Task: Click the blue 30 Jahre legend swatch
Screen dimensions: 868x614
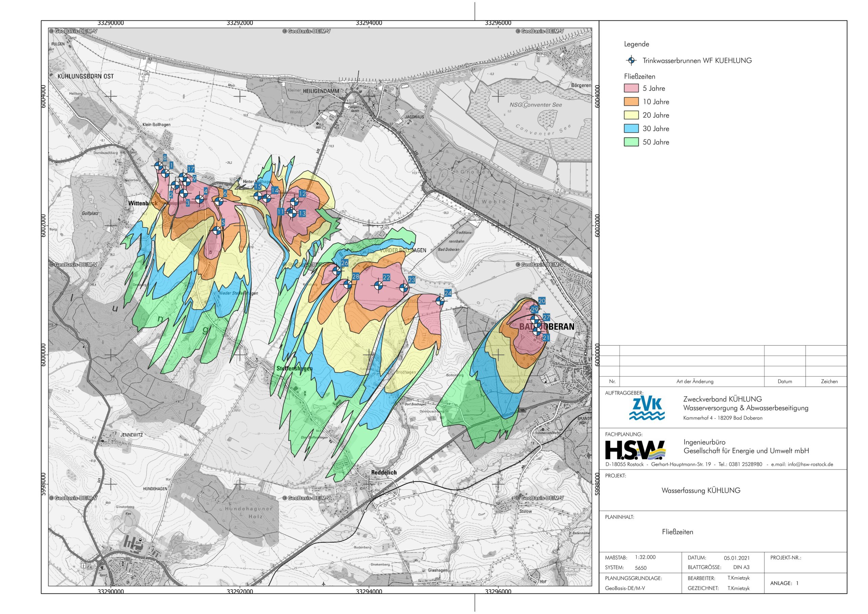Action: coord(631,129)
